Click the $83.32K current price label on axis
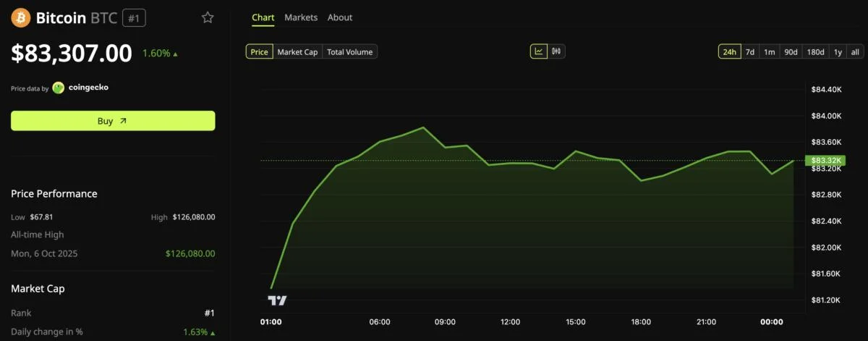This screenshot has width=868, height=341. (x=825, y=161)
